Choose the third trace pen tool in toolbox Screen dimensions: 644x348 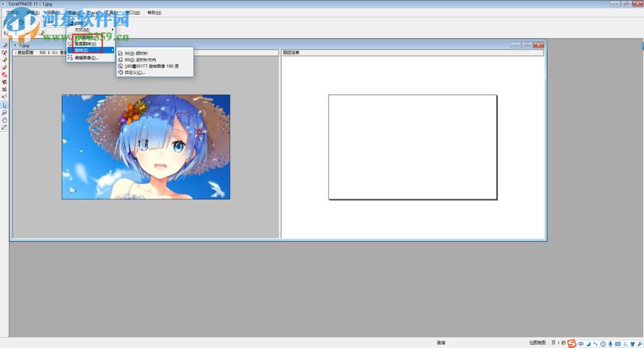pos(5,60)
